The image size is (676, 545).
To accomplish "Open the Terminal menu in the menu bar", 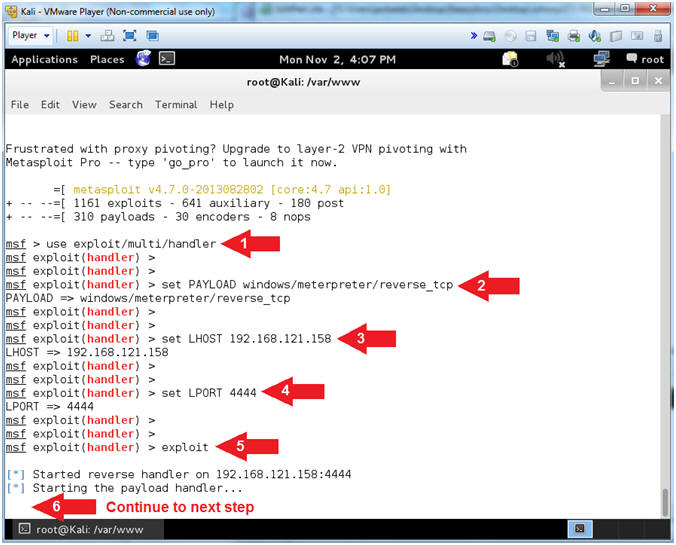I will [x=176, y=105].
